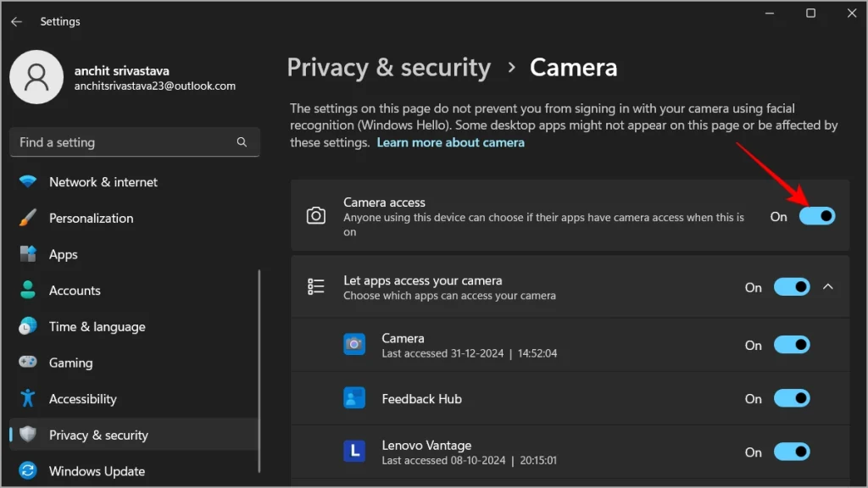Image resolution: width=868 pixels, height=488 pixels.
Task: Click the anchit srivastava account name
Action: [x=122, y=71]
